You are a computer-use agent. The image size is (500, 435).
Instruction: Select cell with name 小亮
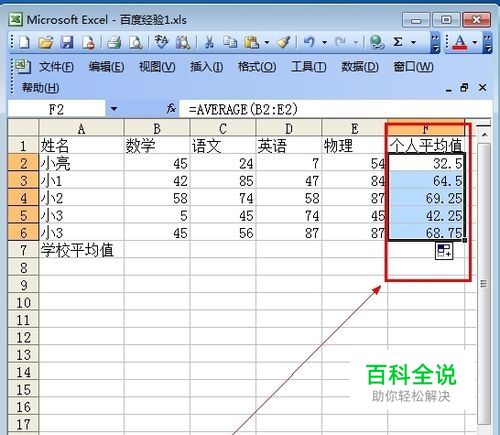pos(81,163)
